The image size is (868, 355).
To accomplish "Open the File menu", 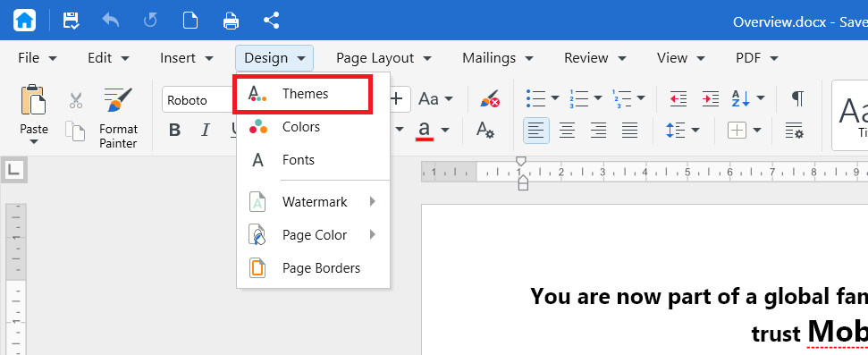I will click(38, 58).
